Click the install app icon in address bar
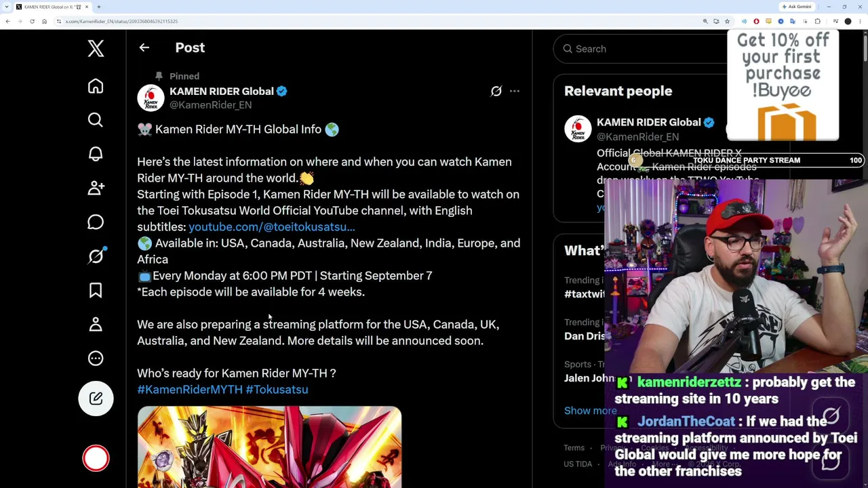868x488 pixels. coord(716,22)
